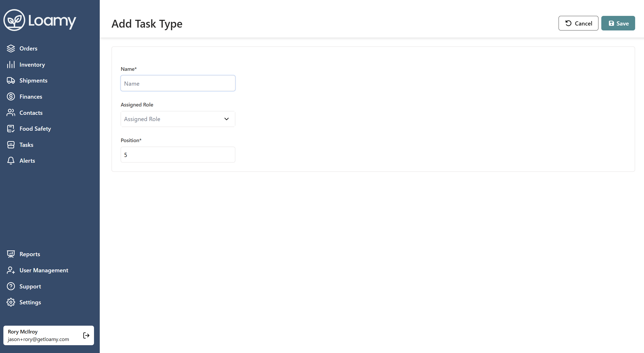Image resolution: width=644 pixels, height=353 pixels.
Task: Click the Reports presentation icon
Action: (x=11, y=254)
